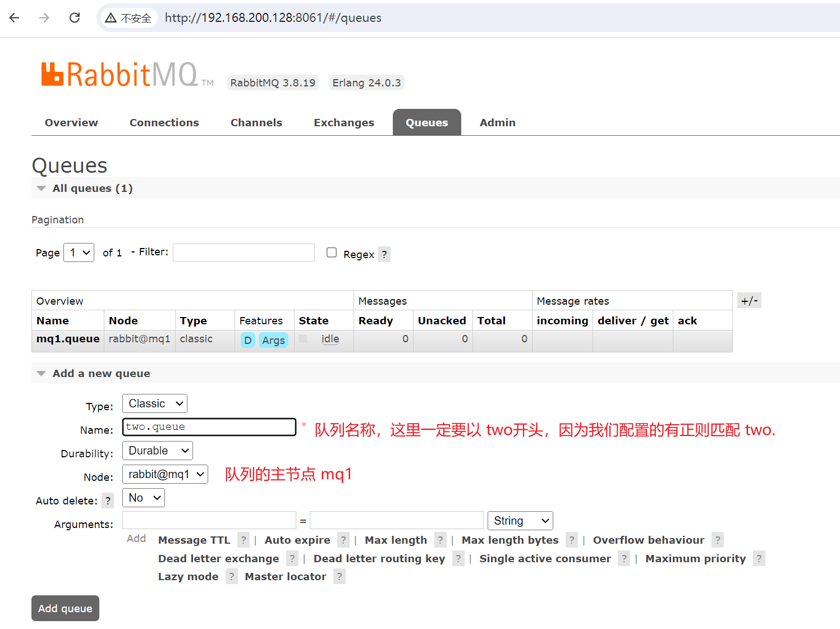Open the Durability dropdown

(157, 451)
